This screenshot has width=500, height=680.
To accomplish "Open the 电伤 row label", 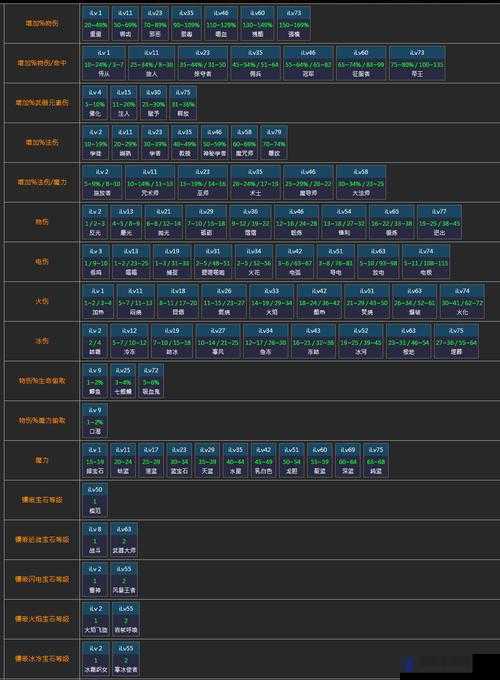I will pos(42,262).
